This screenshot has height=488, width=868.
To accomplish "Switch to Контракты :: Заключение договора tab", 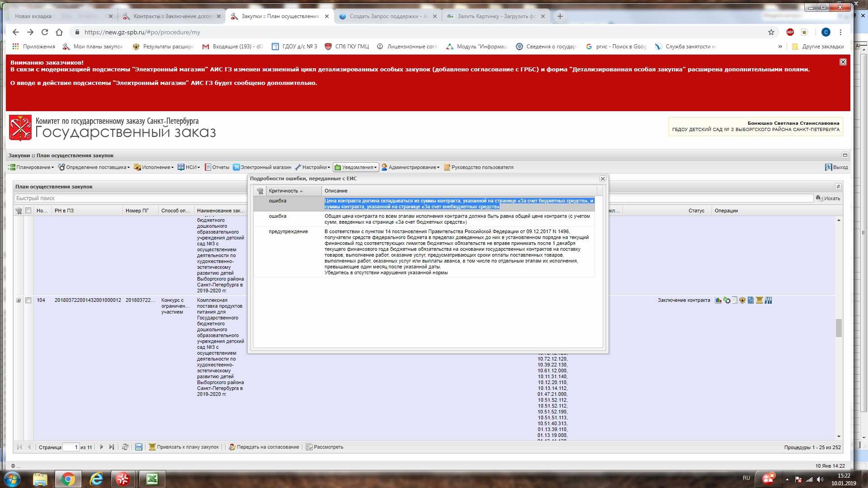I will 172,16.
